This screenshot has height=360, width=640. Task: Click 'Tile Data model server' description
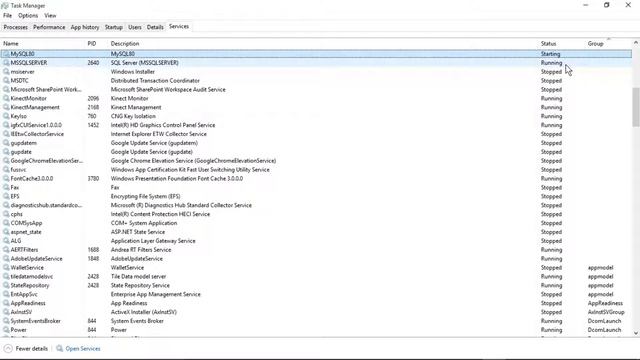[138, 276]
